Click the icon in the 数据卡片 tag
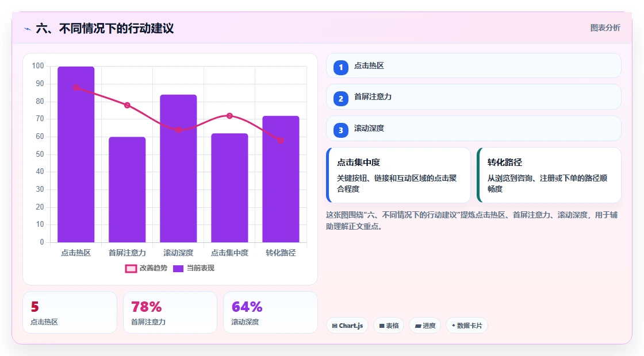 point(454,326)
